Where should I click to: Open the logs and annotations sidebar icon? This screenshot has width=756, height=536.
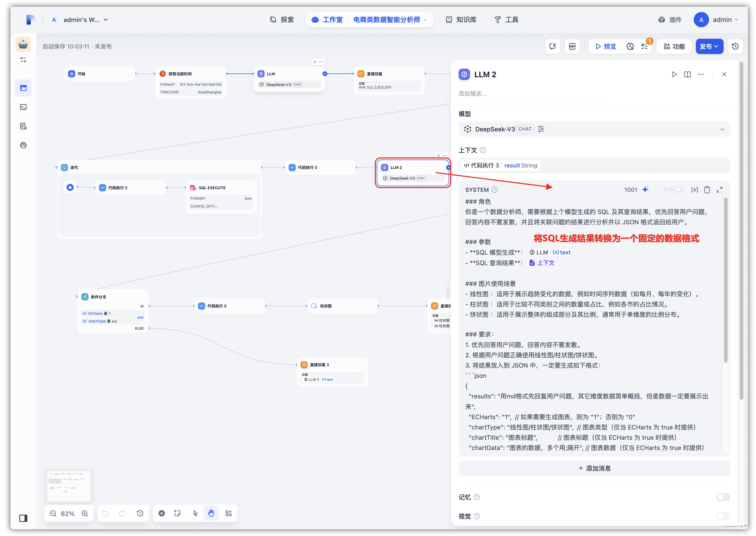click(23, 126)
